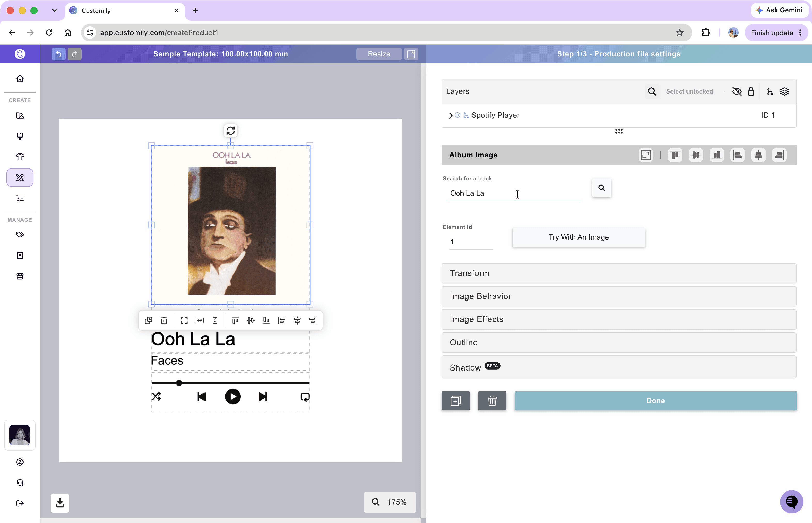Expand the Image Behavior section
Screen dimensions: 812x523
coord(619,296)
